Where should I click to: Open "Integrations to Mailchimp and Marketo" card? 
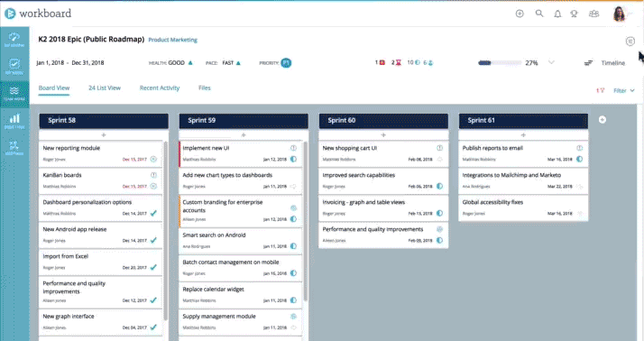(523, 180)
